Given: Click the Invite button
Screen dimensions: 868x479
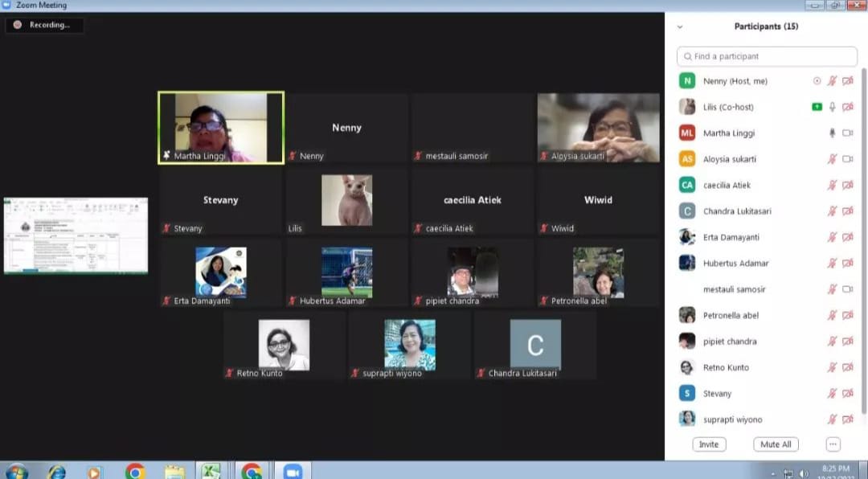Looking at the screenshot, I should pyautogui.click(x=709, y=444).
